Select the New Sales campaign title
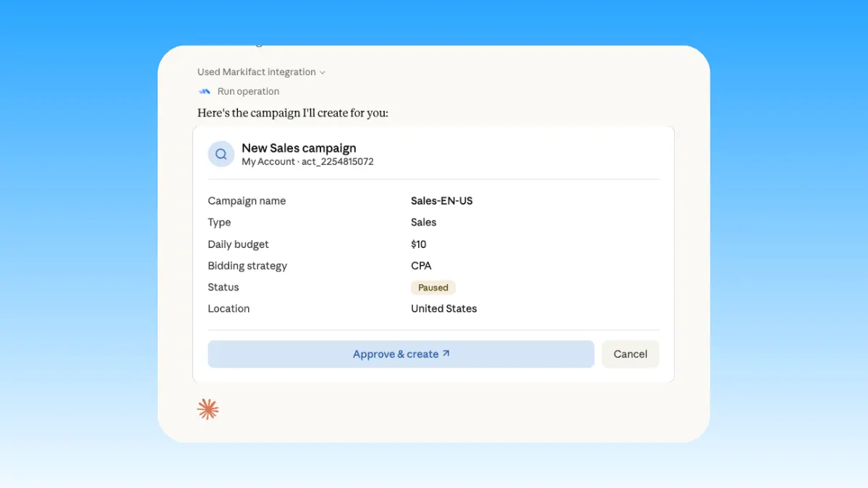 pyautogui.click(x=299, y=147)
